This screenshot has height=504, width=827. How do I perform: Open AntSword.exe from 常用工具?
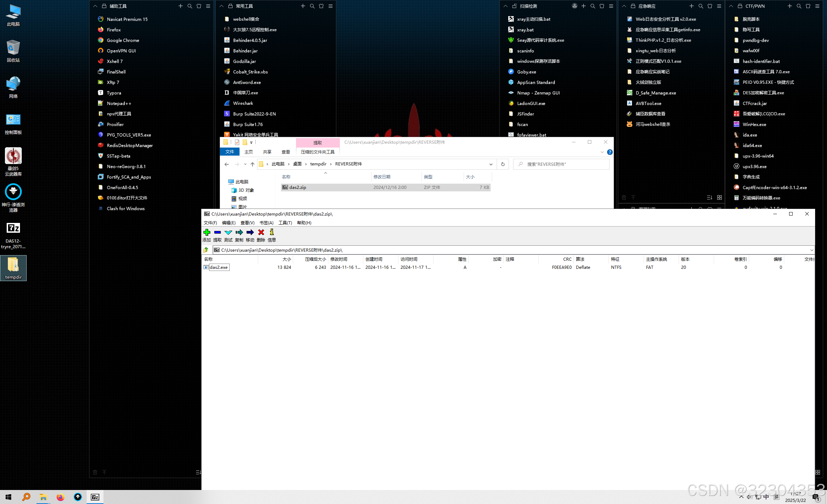tap(247, 82)
